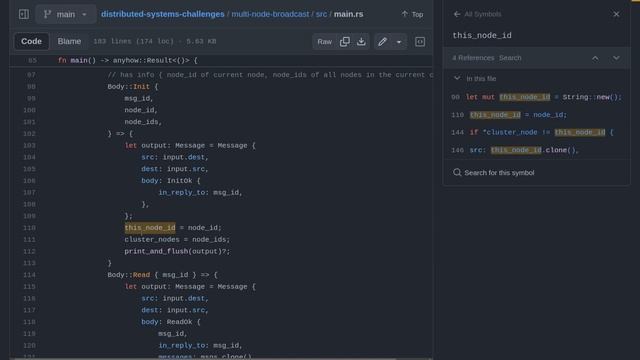
Task: Copy raw file contents icon
Action: click(345, 42)
